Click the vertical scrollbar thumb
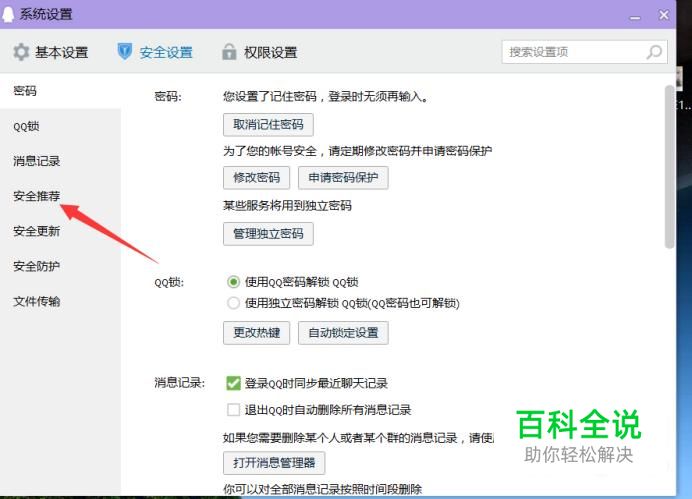This screenshot has width=692, height=499. [x=669, y=167]
